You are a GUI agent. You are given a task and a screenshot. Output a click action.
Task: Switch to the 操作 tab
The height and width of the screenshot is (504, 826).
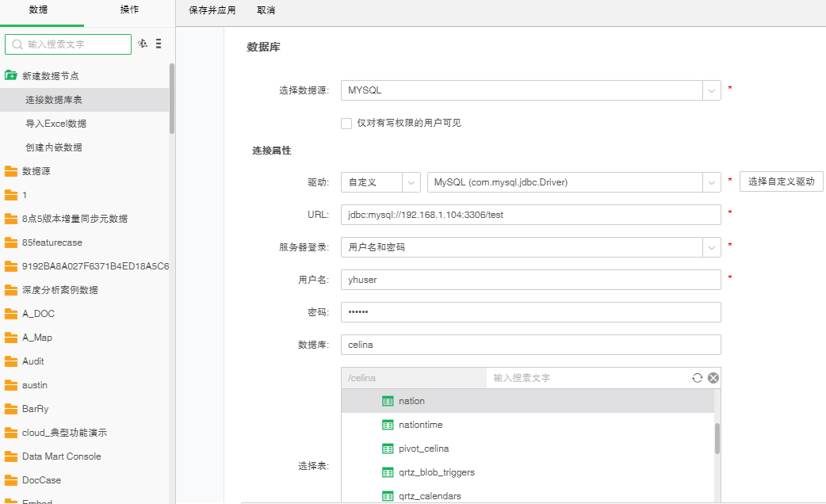(x=129, y=10)
